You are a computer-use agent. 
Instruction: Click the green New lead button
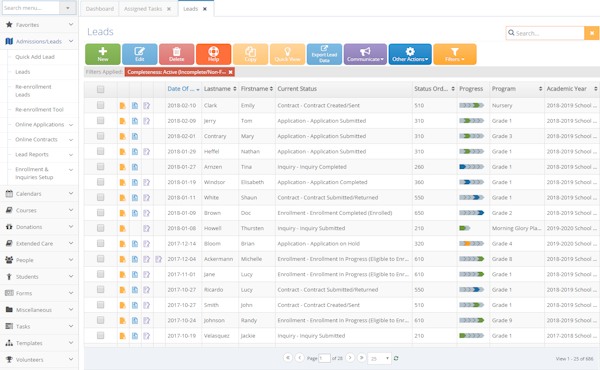pyautogui.click(x=103, y=54)
